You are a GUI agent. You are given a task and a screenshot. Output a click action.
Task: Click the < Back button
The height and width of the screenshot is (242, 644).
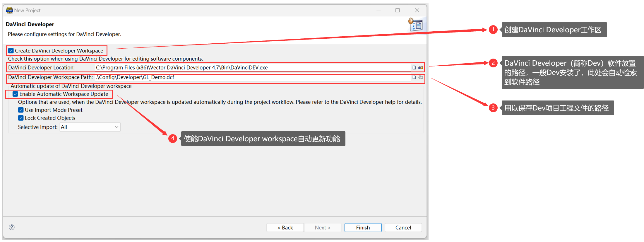tap(285, 228)
